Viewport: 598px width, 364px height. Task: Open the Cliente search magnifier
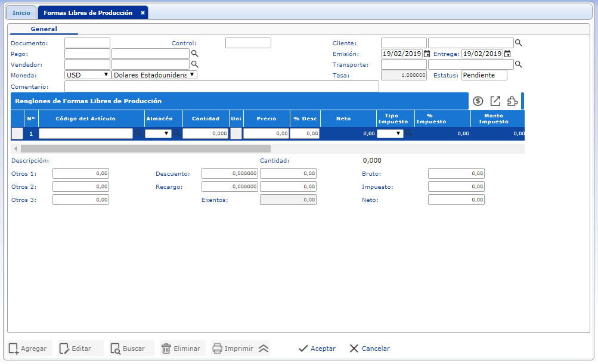[x=519, y=43]
